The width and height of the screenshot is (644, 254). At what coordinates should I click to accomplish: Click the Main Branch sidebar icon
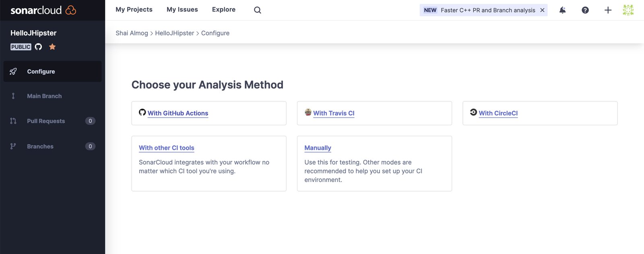click(x=13, y=96)
